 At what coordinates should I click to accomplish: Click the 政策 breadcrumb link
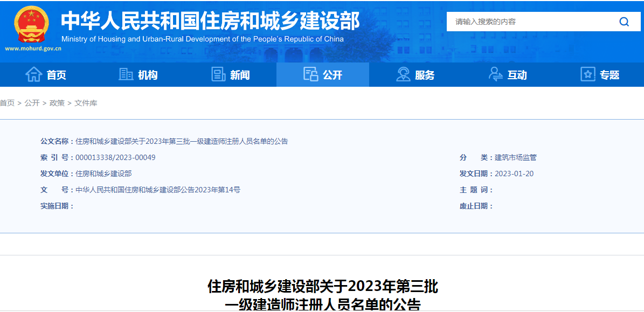57,103
